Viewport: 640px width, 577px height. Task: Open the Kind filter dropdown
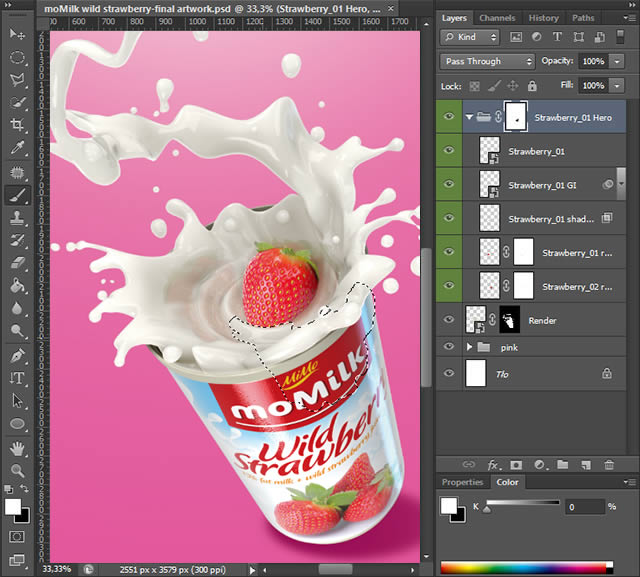pos(470,37)
